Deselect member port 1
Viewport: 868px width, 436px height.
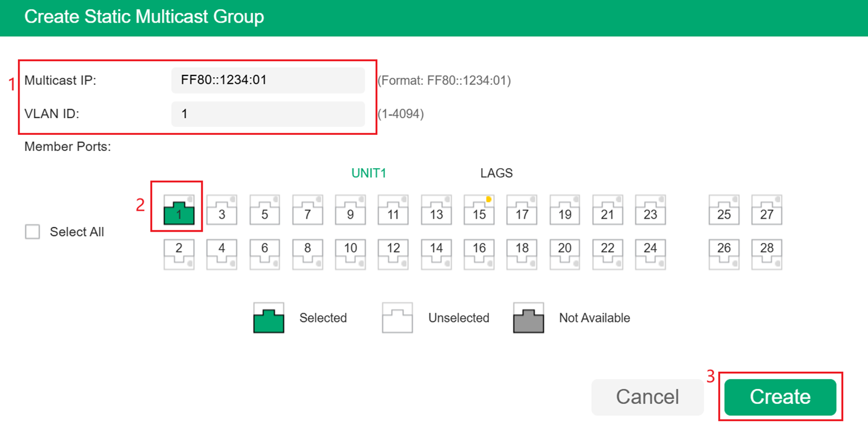[179, 210]
